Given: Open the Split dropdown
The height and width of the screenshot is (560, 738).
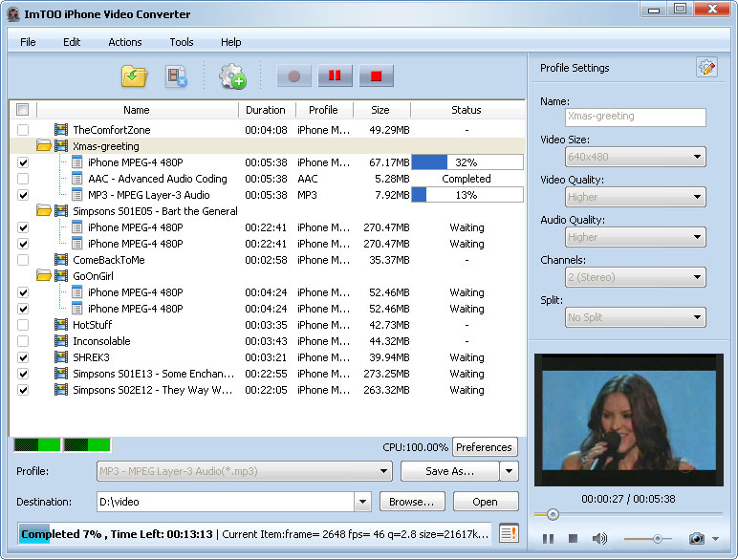Looking at the screenshot, I should click(635, 317).
